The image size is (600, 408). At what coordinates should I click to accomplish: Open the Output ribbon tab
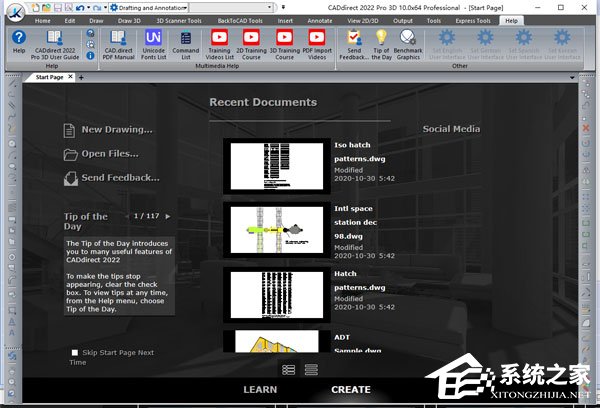403,21
